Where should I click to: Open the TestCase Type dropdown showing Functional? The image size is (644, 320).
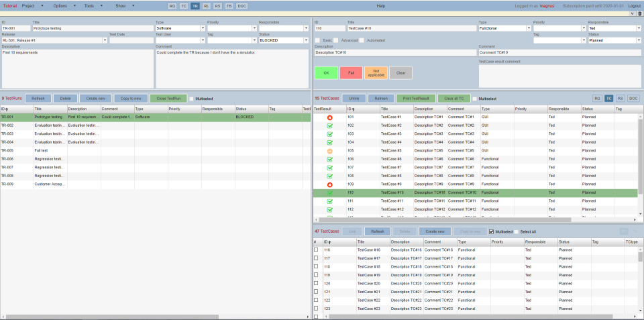(529, 28)
